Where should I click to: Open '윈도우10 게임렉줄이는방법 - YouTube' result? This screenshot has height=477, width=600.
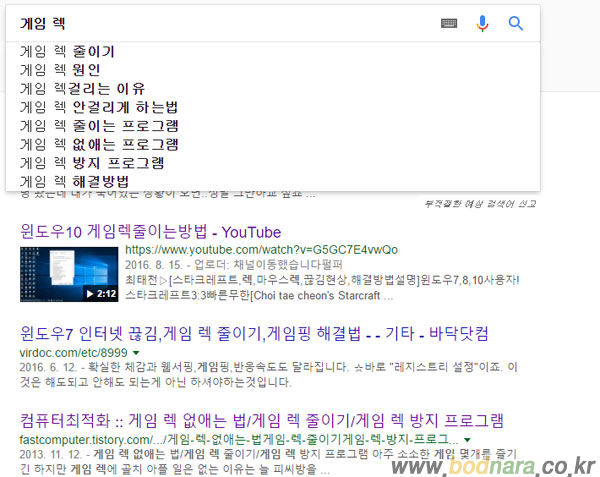coord(151,230)
